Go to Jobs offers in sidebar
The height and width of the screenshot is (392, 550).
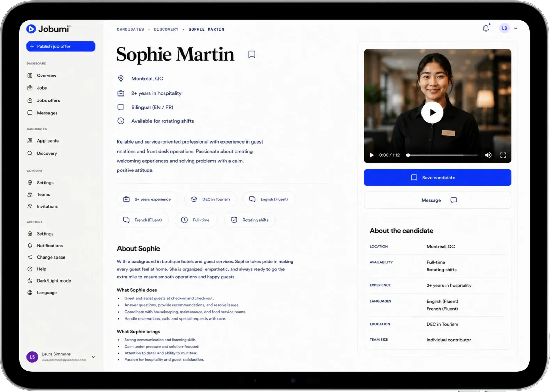(48, 100)
